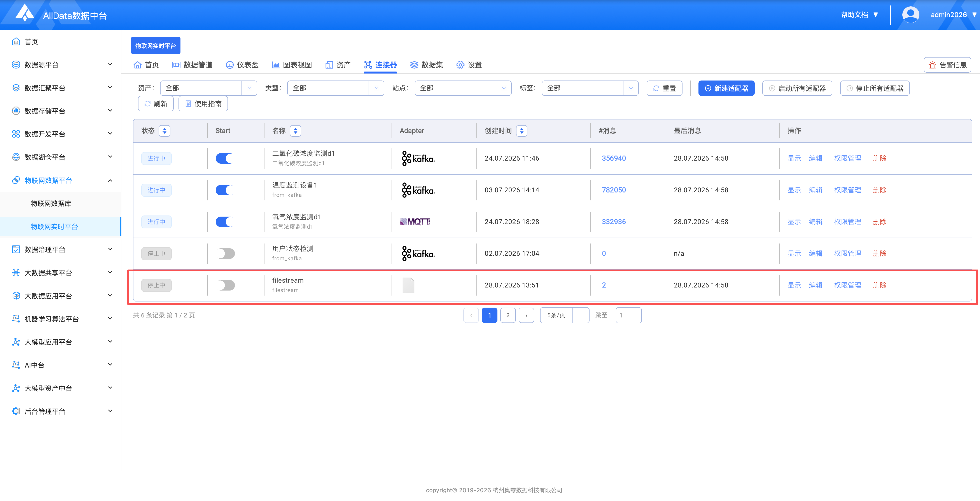The width and height of the screenshot is (980, 501).
Task: Click the Kafka logo in 用户状态检测 row
Action: coord(418,253)
